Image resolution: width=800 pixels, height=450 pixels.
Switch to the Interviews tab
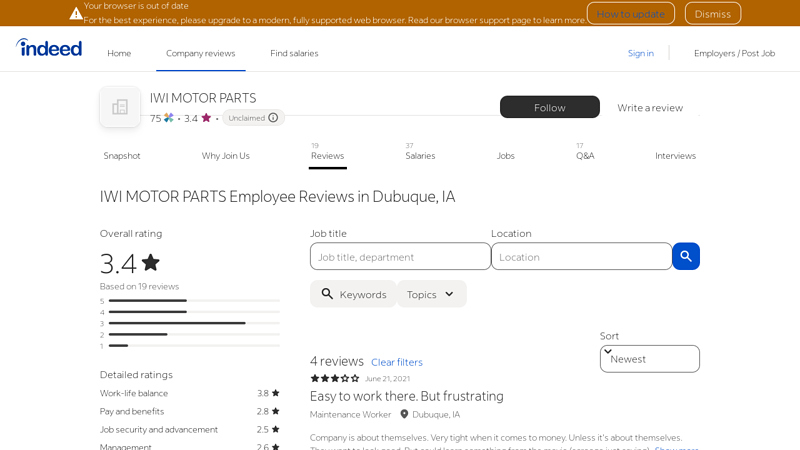(676, 156)
